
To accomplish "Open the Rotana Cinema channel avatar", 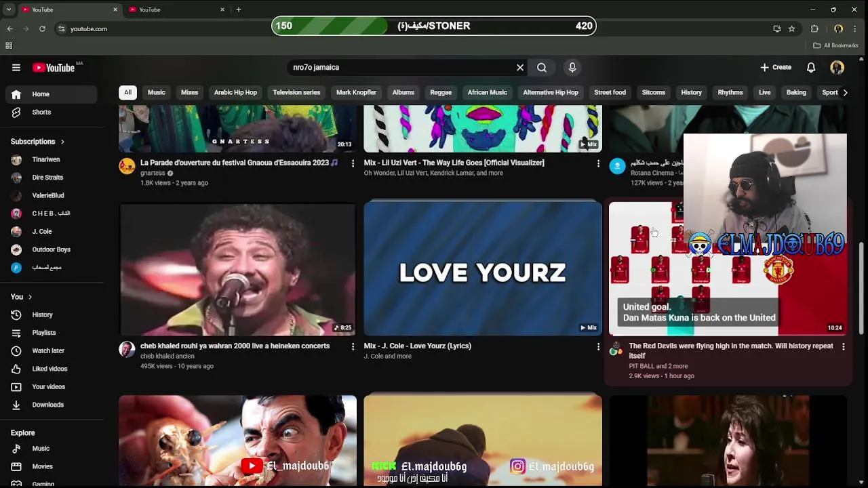I will click(617, 166).
